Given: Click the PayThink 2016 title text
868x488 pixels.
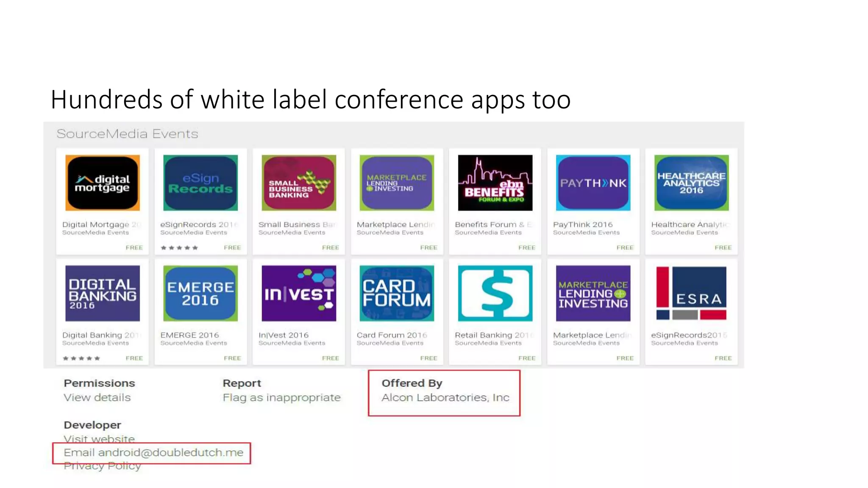Looking at the screenshot, I should click(582, 225).
